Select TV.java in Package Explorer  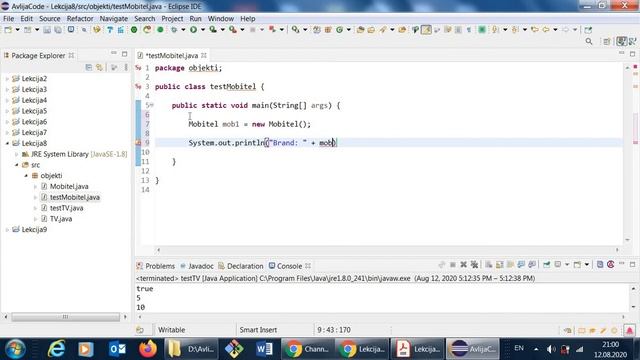[x=61, y=219]
